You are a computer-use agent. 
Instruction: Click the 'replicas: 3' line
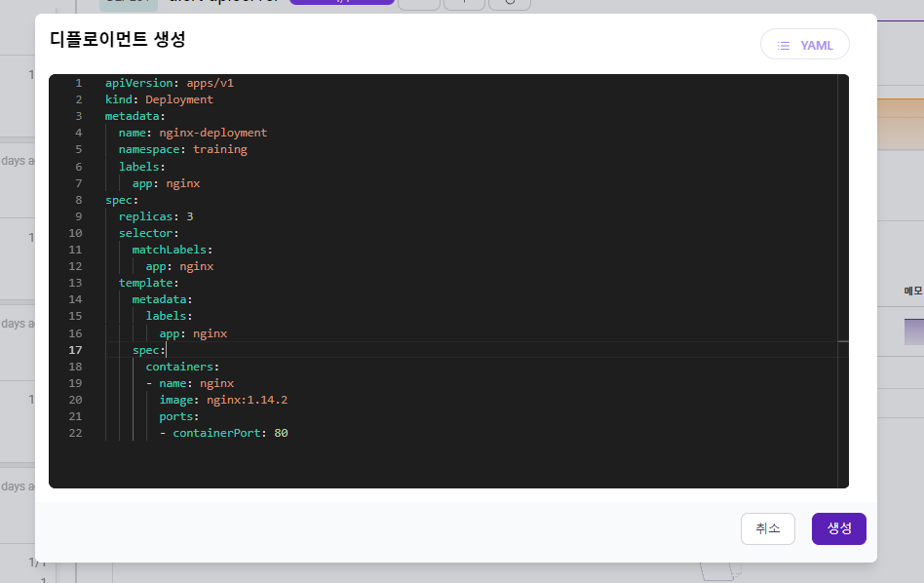click(156, 216)
